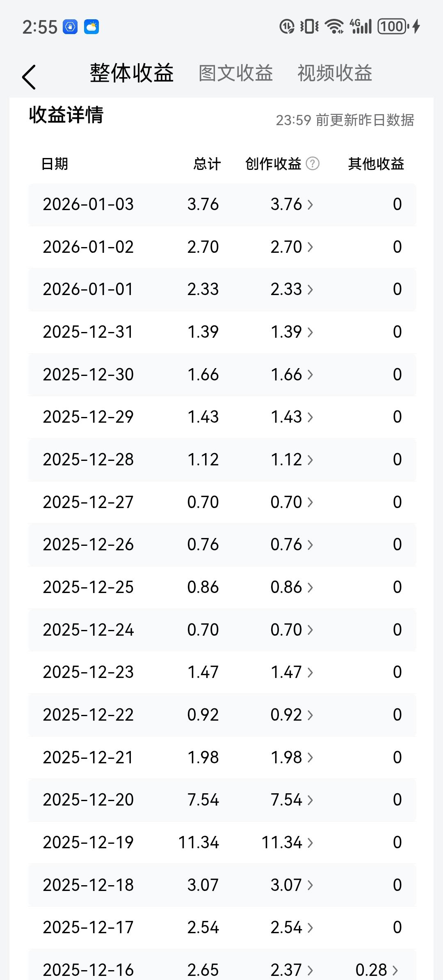Tap the back arrow icon
The image size is (443, 980).
click(x=29, y=77)
